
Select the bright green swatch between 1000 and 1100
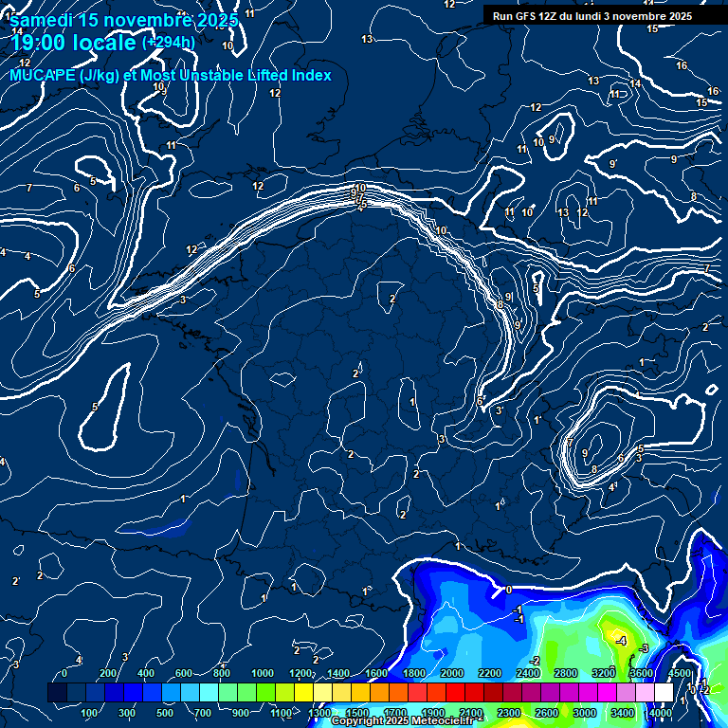pos(266,692)
